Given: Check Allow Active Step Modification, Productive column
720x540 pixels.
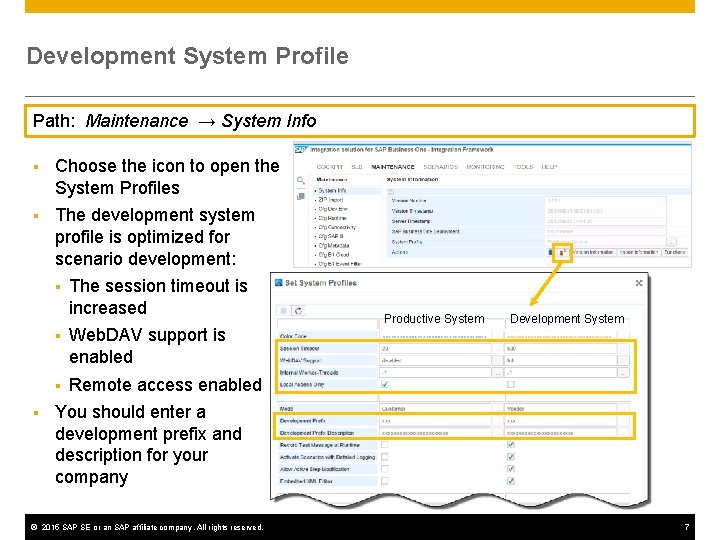Looking at the screenshot, I should click(384, 469).
